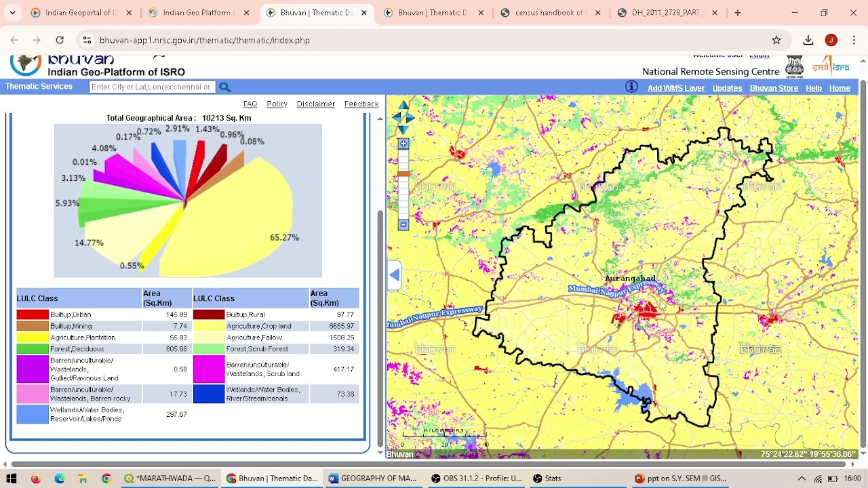Image resolution: width=868 pixels, height=488 pixels.
Task: Pan the map south with down arrow
Action: tap(403, 129)
